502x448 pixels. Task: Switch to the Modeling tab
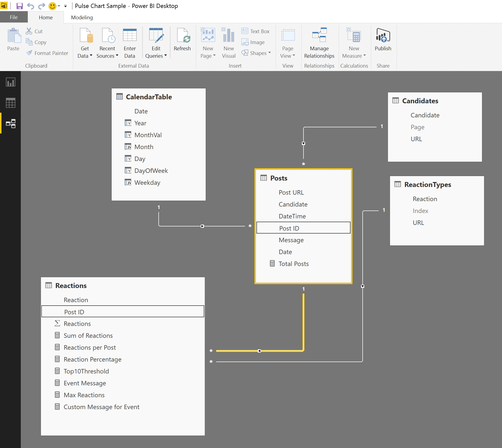pos(82,17)
